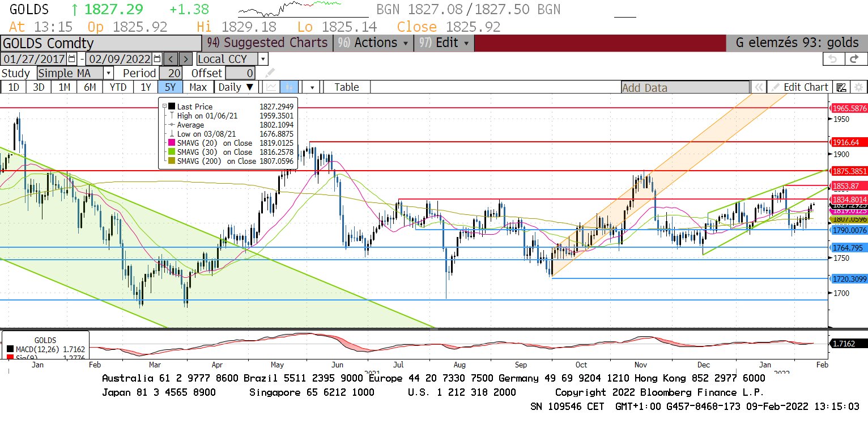The width and height of the screenshot is (868, 423).
Task: Open the Edit menu
Action: [444, 43]
